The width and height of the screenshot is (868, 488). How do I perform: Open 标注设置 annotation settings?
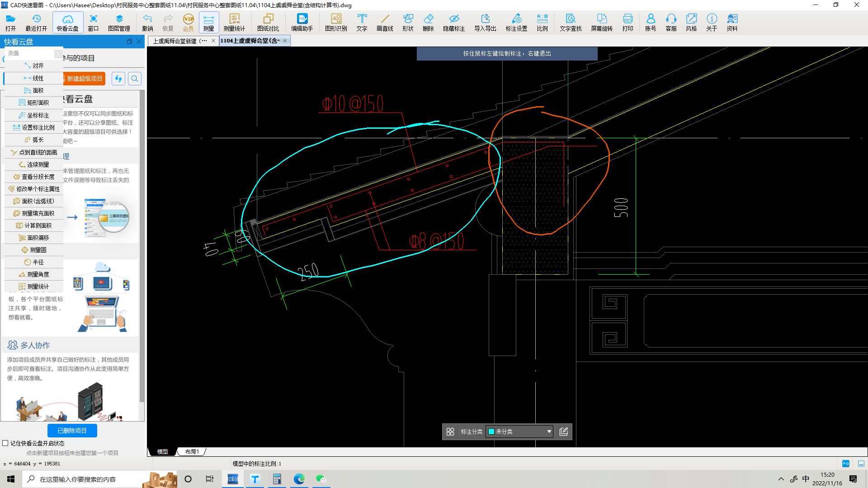click(x=516, y=22)
